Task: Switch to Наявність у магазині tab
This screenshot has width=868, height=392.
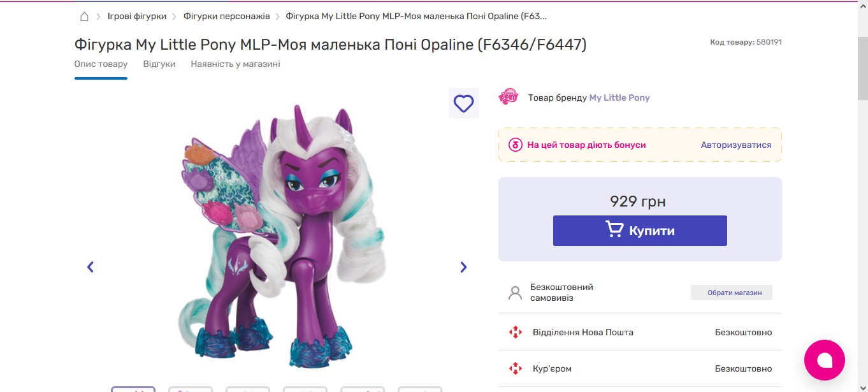Action: 235,64
